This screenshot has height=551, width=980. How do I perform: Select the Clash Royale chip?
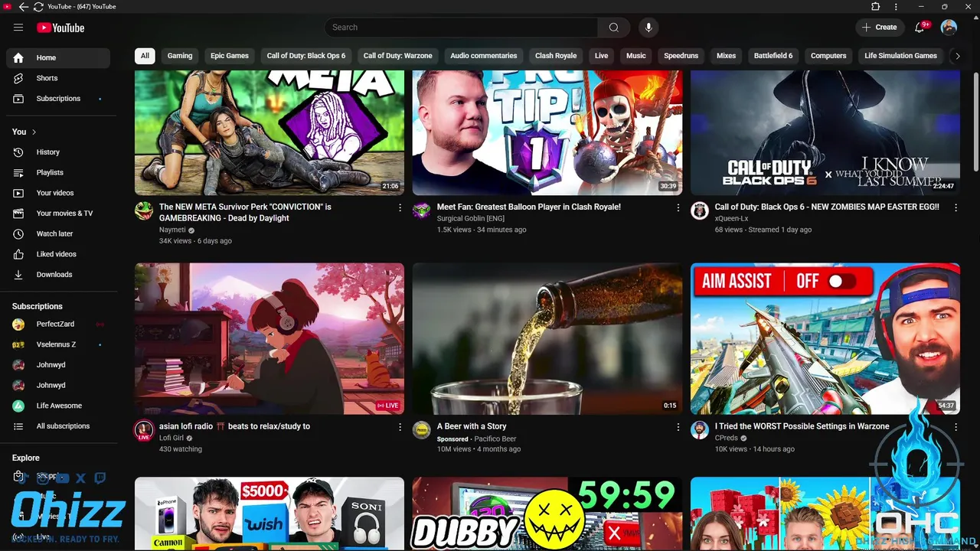pos(556,56)
